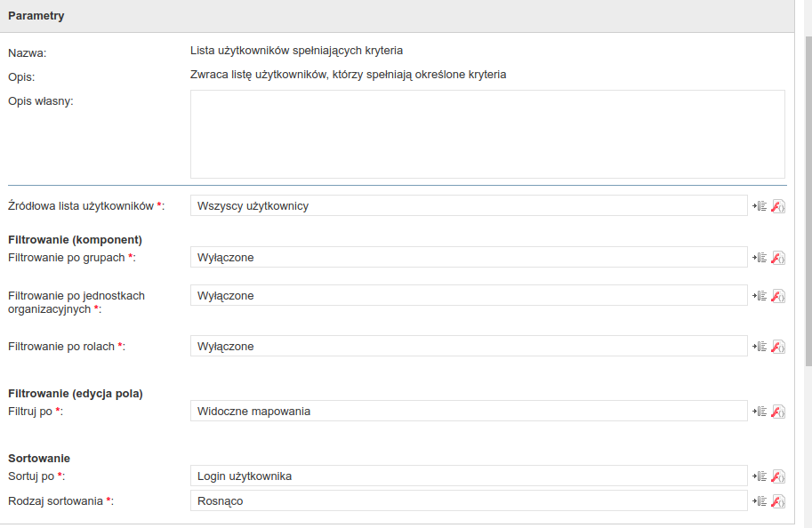Image resolution: width=812 pixels, height=528 pixels.
Task: Open Rodzaj sortowania field showing Rosnąco
Action: pos(469,500)
